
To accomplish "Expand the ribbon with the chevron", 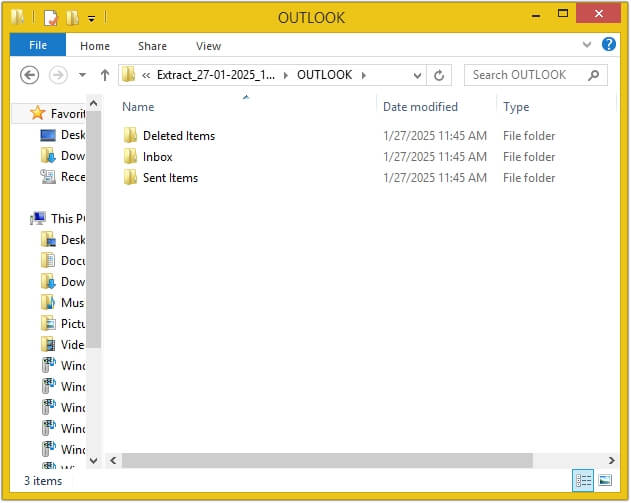I will tap(587, 46).
